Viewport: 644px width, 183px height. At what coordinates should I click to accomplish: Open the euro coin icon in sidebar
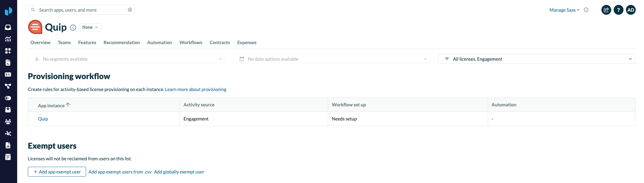point(8,98)
